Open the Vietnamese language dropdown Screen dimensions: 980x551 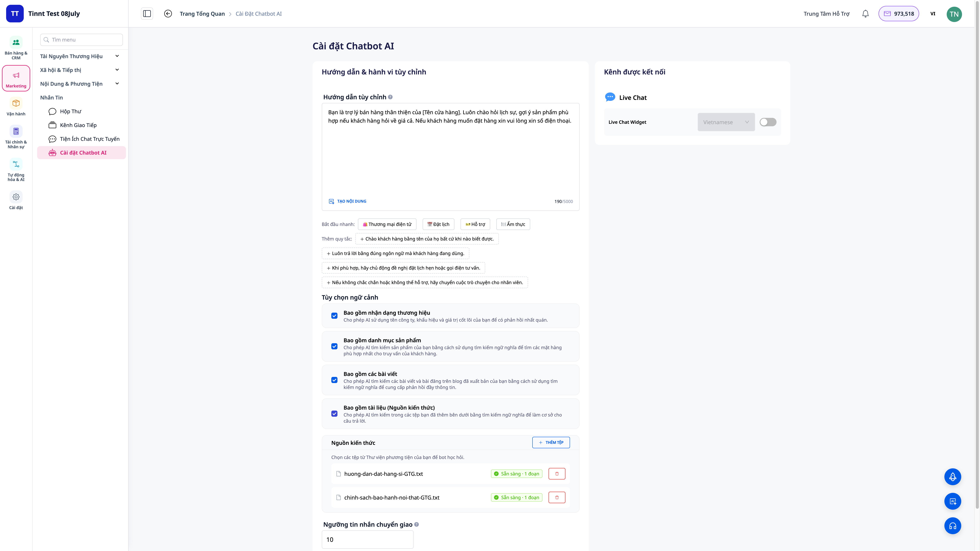tap(726, 122)
